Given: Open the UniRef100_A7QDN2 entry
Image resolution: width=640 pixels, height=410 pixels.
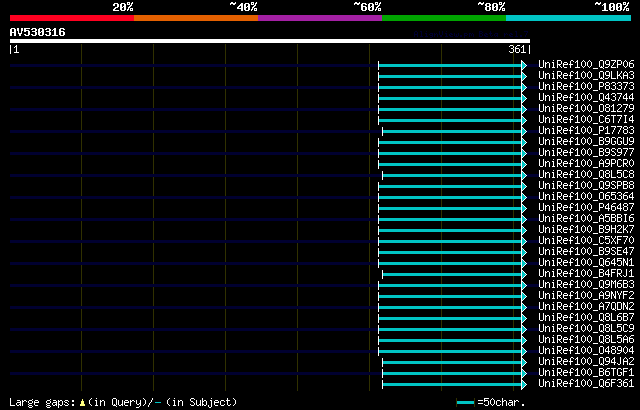Looking at the screenshot, I should click(x=586, y=307).
